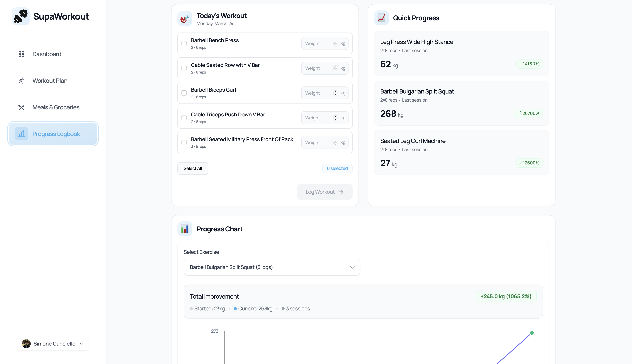Viewport: 632px width, 364px height.
Task: Click the "2×6 reps" text
Action: (198, 47)
